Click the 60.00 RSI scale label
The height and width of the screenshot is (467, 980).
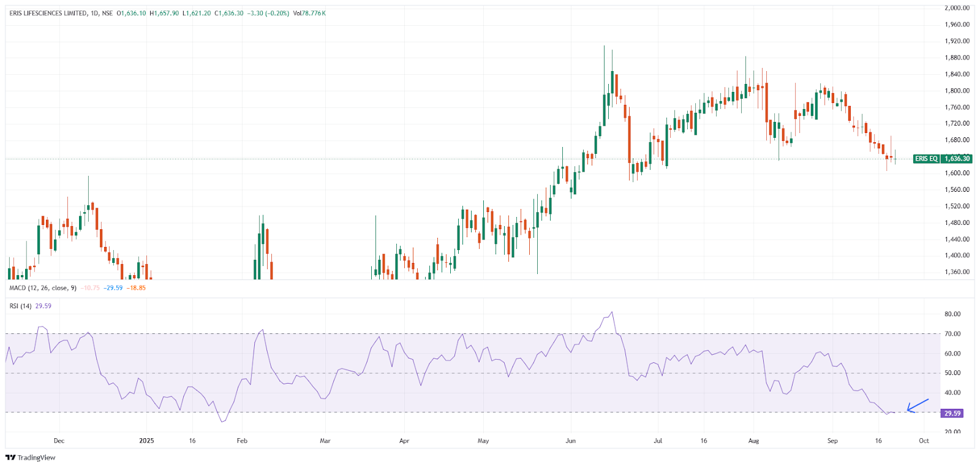pos(952,354)
